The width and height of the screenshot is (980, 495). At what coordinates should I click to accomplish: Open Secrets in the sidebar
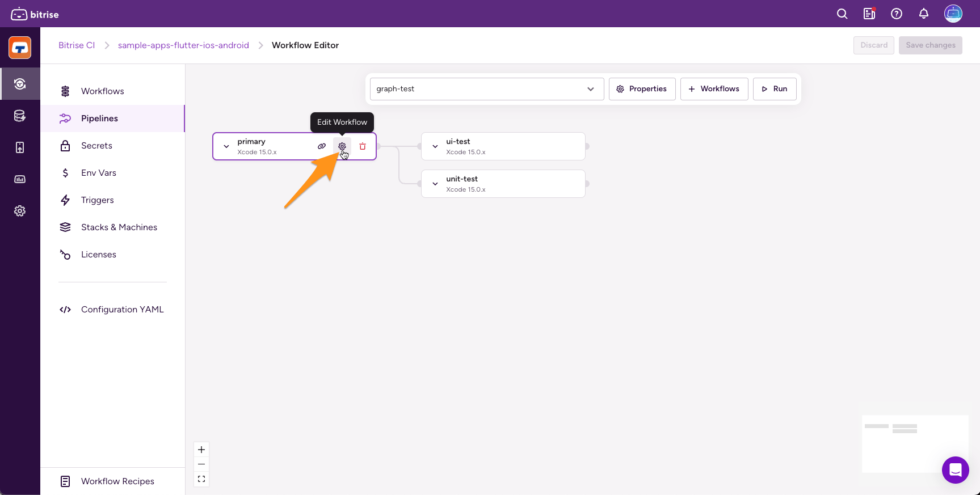(96, 146)
